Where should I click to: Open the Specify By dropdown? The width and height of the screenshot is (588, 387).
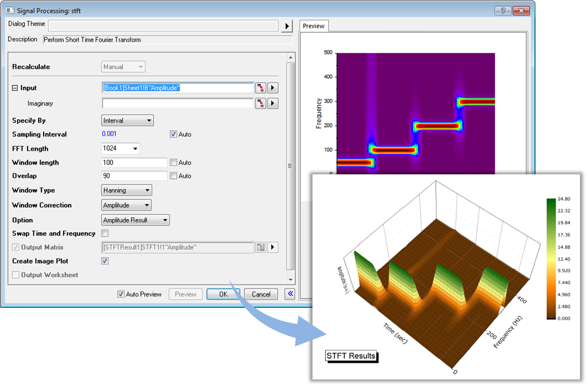pos(127,120)
